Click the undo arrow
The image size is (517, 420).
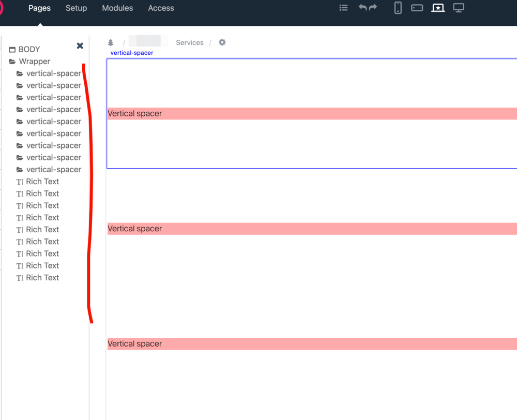coord(362,8)
